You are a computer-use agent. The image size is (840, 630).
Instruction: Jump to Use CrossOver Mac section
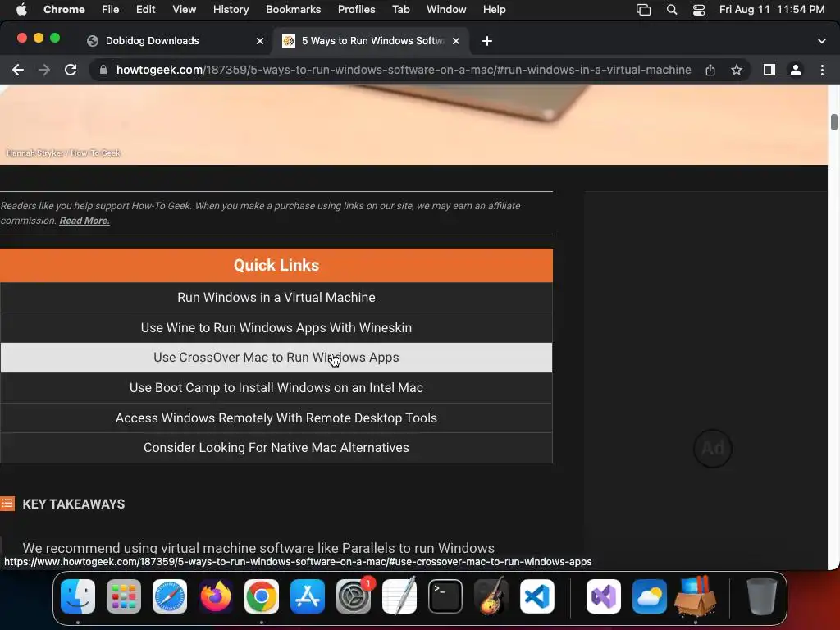pos(276,358)
